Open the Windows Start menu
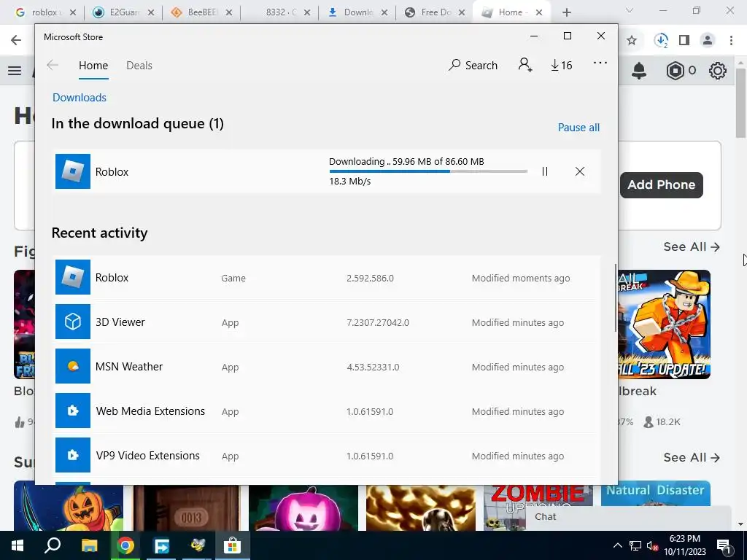The width and height of the screenshot is (747, 560). coord(18,545)
